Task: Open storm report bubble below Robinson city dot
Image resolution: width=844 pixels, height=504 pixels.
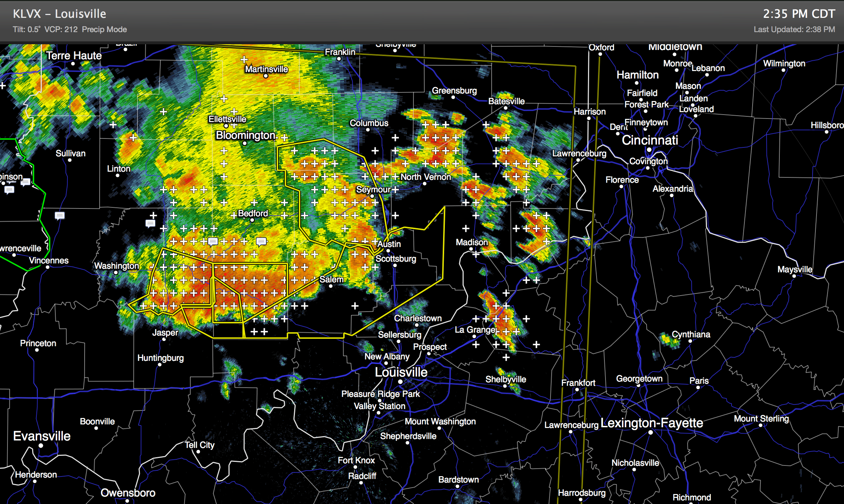Action: coord(9,190)
